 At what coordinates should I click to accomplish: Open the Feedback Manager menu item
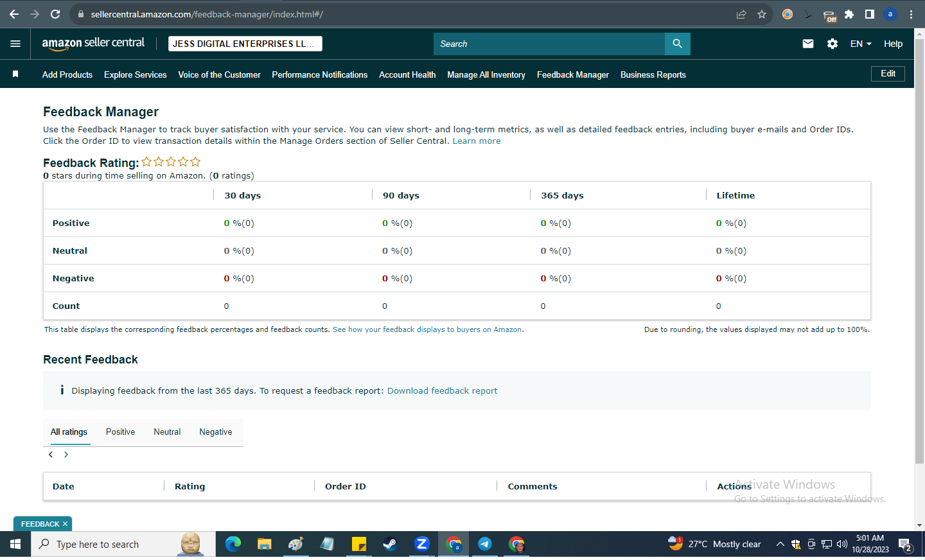(573, 75)
